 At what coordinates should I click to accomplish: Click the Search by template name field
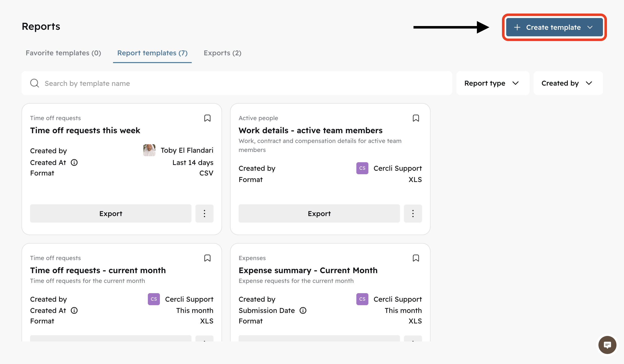(x=226, y=83)
